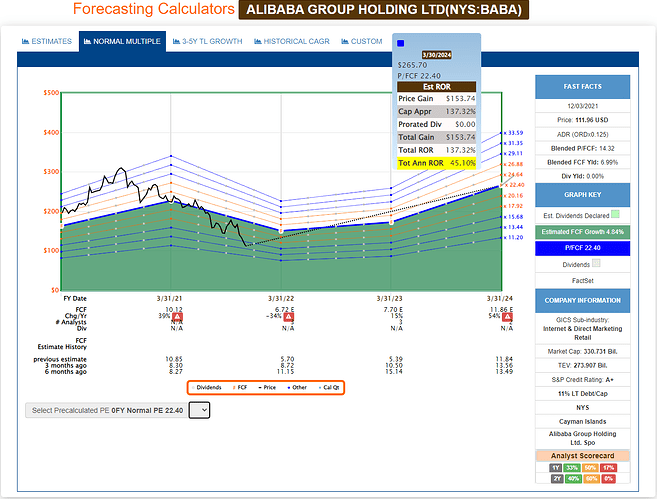Click the S&P Credit Rating: A+ entry
Screen dimensions: 657x499
tap(582, 380)
